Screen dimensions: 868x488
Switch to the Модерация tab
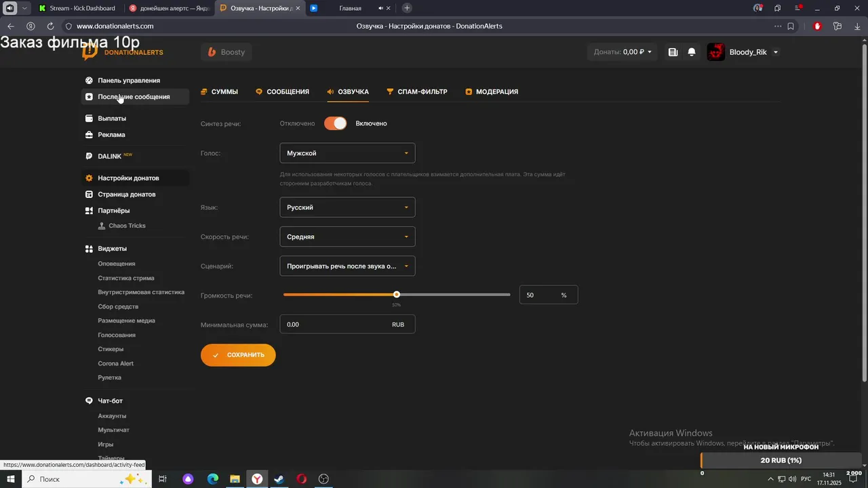pos(492,91)
